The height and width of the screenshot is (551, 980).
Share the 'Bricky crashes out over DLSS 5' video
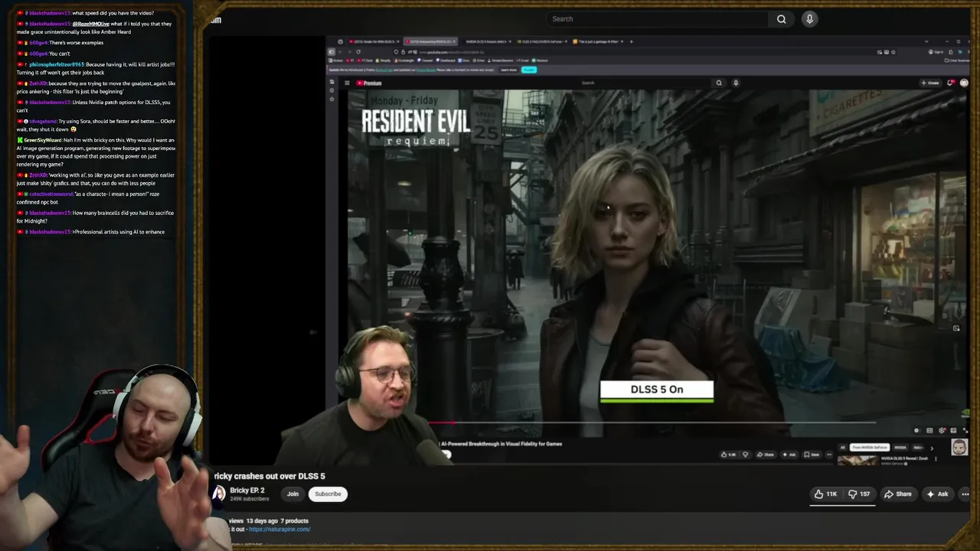point(898,494)
